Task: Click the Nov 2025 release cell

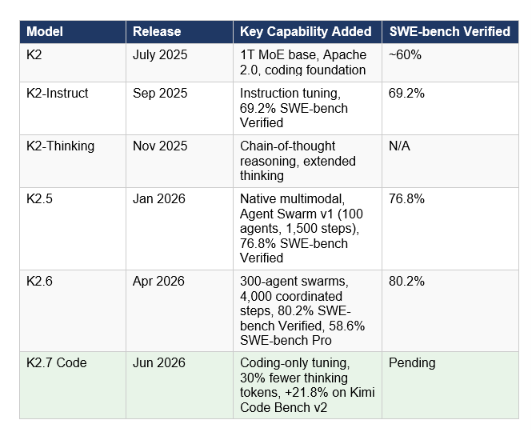Action: 179,161
